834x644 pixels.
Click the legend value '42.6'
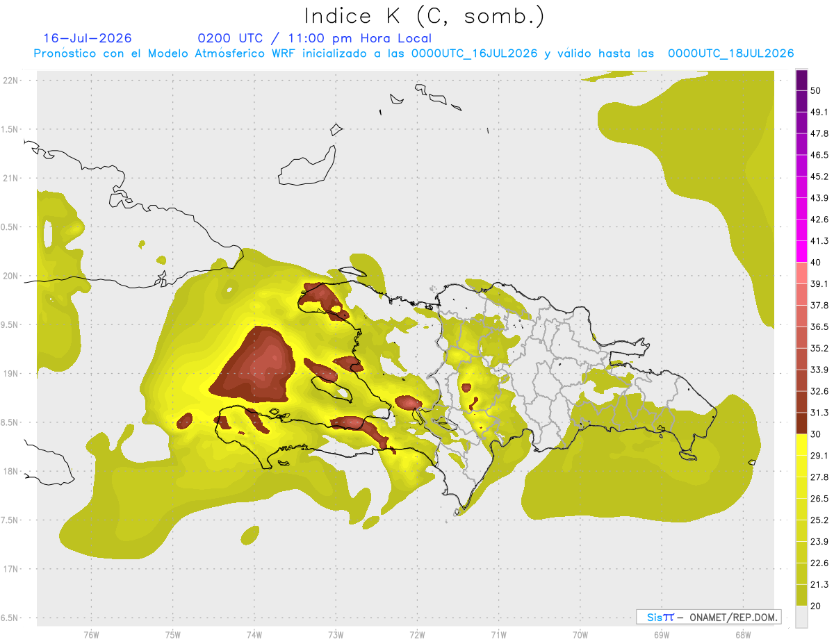point(819,220)
